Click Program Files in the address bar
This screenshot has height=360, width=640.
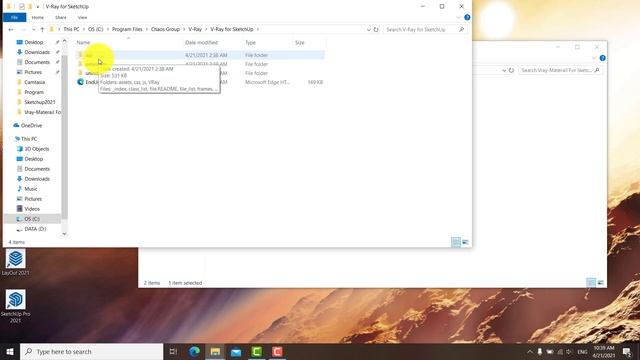[127, 29]
